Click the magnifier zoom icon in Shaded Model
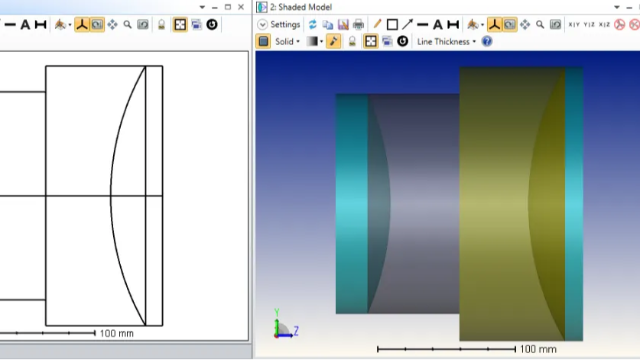The width and height of the screenshot is (640, 360). 540,24
